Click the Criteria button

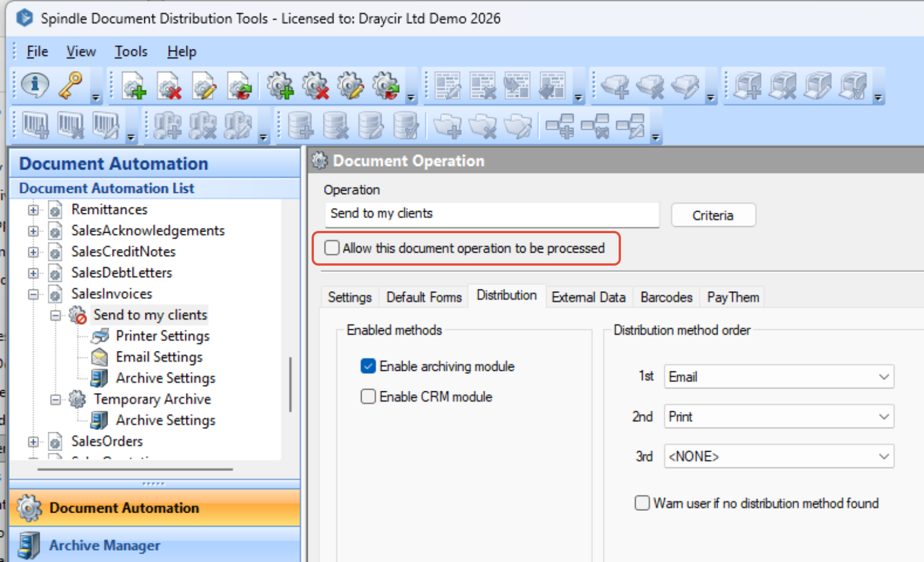pos(713,215)
